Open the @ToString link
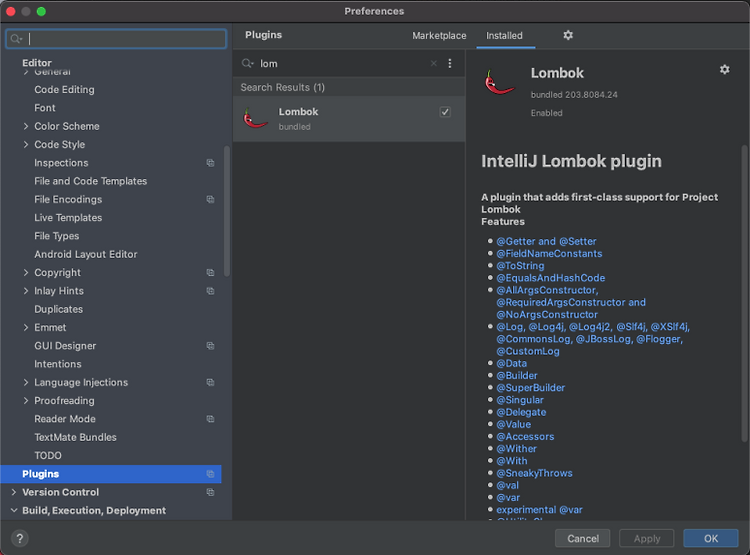750x555 pixels. (520, 266)
